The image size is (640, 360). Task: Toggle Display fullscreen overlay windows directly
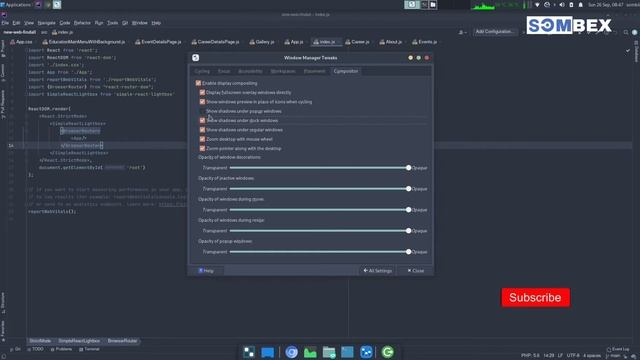coord(202,93)
